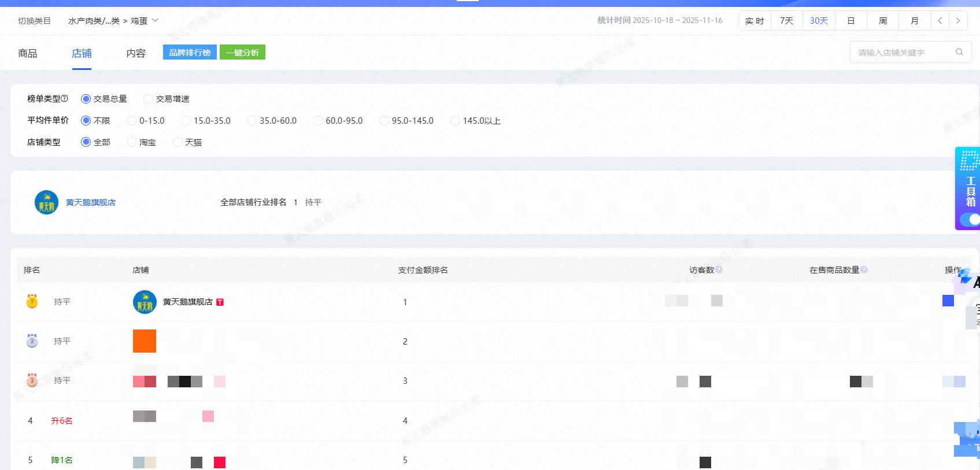The height and width of the screenshot is (470, 980).
Task: Click the gold medal rank one icon
Action: click(x=32, y=301)
